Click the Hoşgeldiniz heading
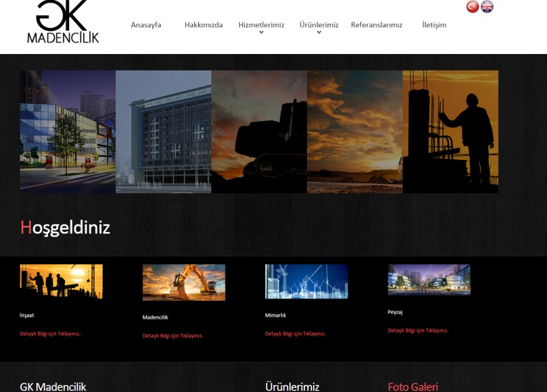The width and height of the screenshot is (547, 392). coord(65,228)
